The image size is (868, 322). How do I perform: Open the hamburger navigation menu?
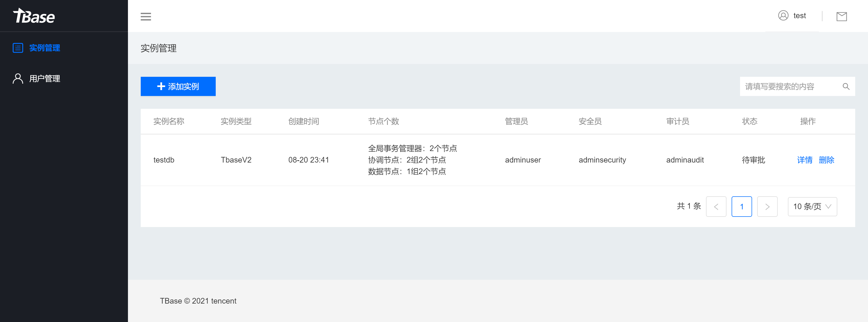(x=146, y=16)
